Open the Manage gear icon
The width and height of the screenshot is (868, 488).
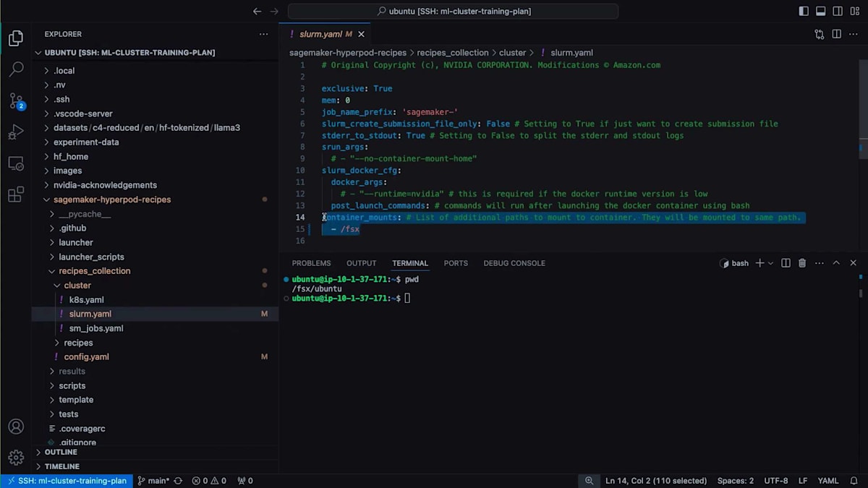click(16, 458)
